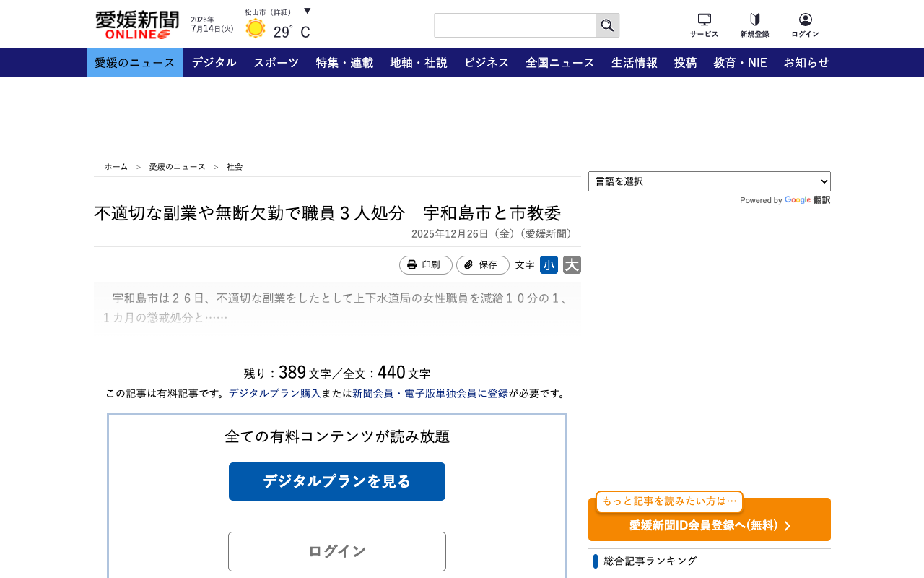
Task: Open the お知らせ nav item
Action: click(x=806, y=63)
